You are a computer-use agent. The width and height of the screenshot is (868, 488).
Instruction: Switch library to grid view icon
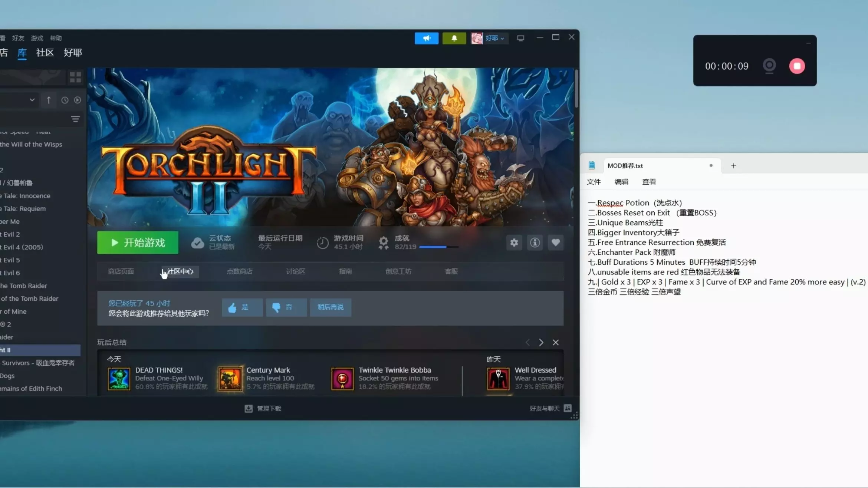[75, 77]
